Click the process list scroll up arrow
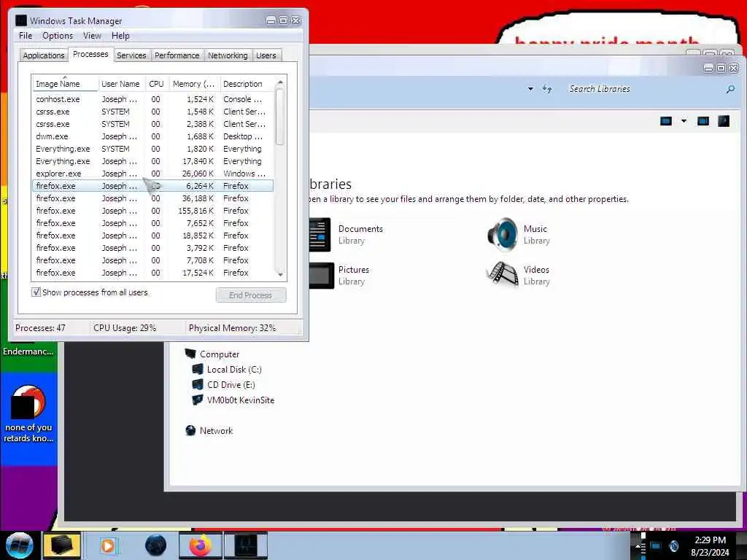747x560 pixels. (280, 82)
